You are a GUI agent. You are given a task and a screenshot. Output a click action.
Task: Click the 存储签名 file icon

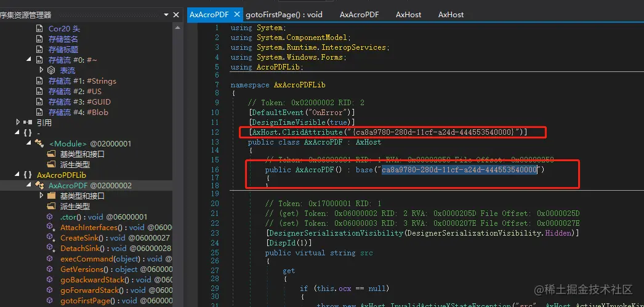click(39, 39)
